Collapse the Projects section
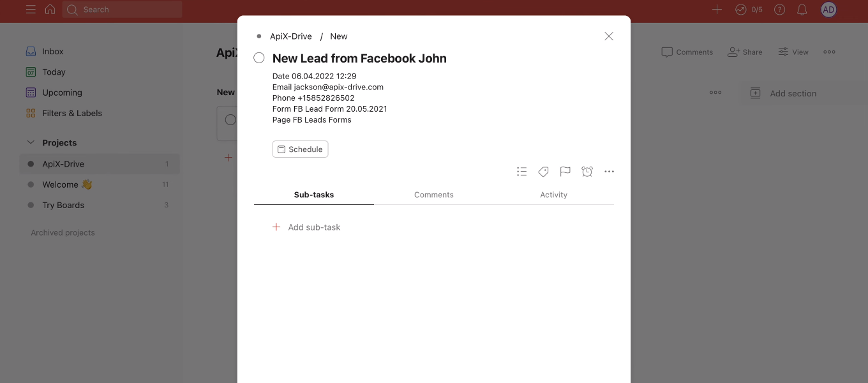Image resolution: width=868 pixels, height=383 pixels. (30, 142)
